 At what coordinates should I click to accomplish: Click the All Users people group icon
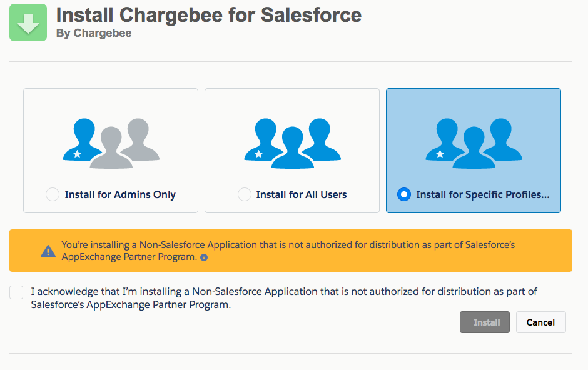[292, 143]
